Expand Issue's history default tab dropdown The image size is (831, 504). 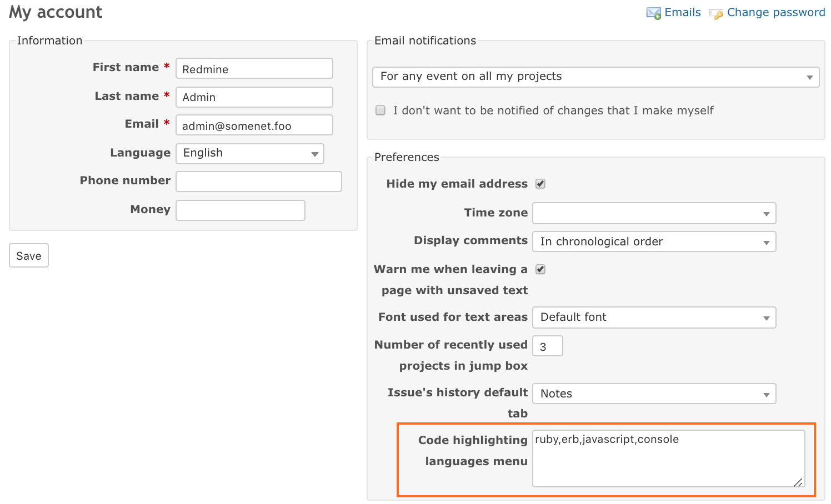[x=654, y=394]
